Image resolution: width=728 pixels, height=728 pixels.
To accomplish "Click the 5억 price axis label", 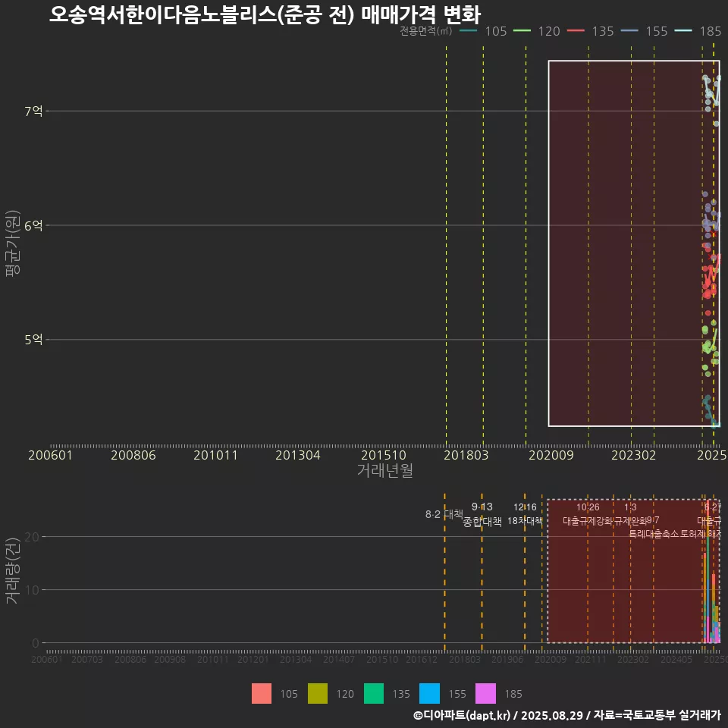I will (33, 340).
